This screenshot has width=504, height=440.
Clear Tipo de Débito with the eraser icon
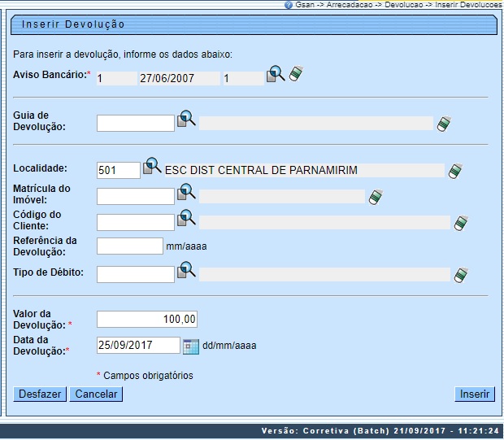(x=461, y=275)
